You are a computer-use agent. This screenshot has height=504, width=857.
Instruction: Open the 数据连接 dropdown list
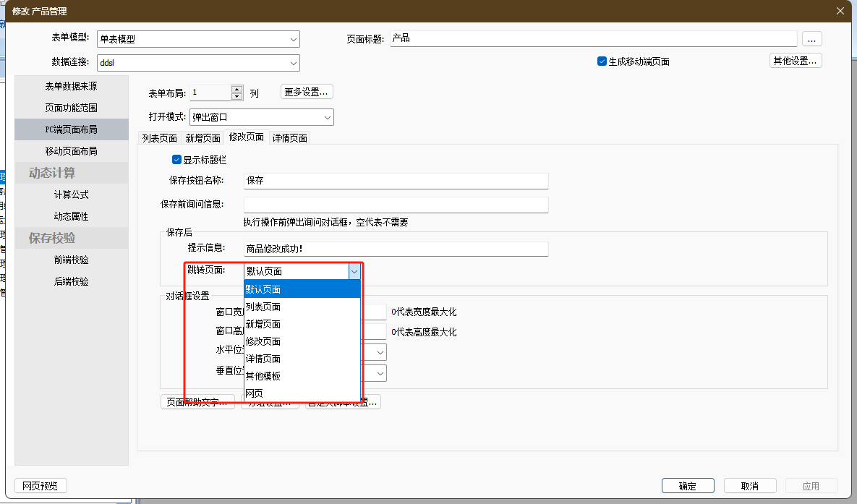[294, 63]
